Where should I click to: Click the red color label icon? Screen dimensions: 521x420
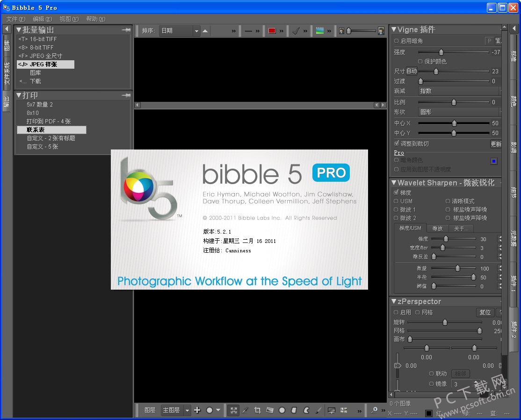(x=272, y=31)
